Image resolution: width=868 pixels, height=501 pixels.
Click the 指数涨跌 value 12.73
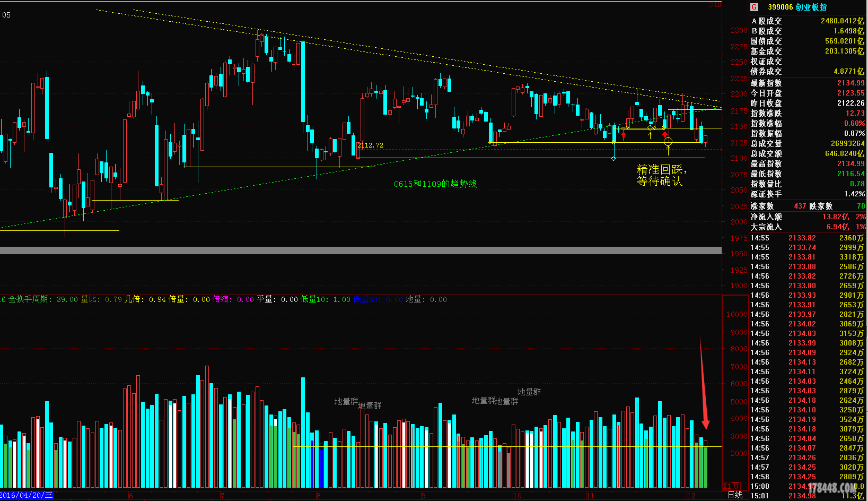click(855, 113)
